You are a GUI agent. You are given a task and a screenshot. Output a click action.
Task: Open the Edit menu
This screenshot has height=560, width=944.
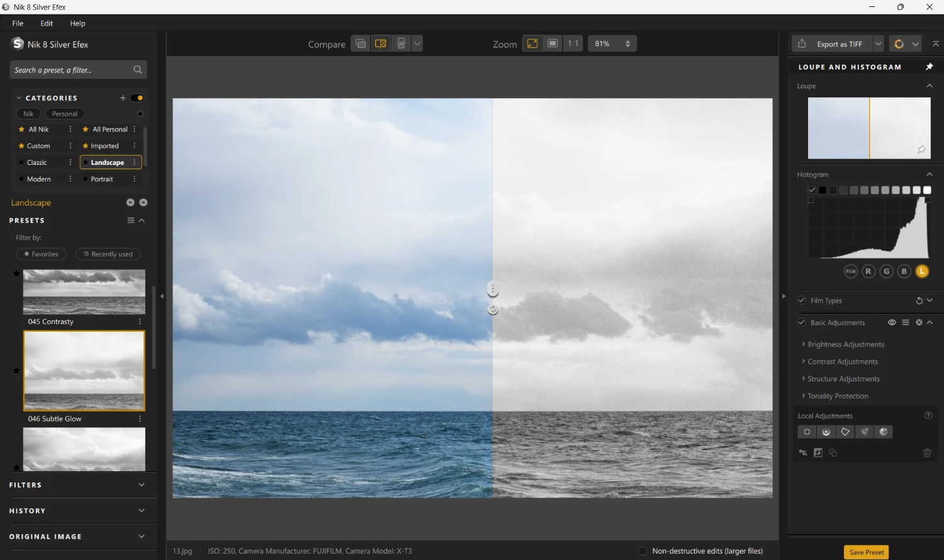[x=46, y=23]
